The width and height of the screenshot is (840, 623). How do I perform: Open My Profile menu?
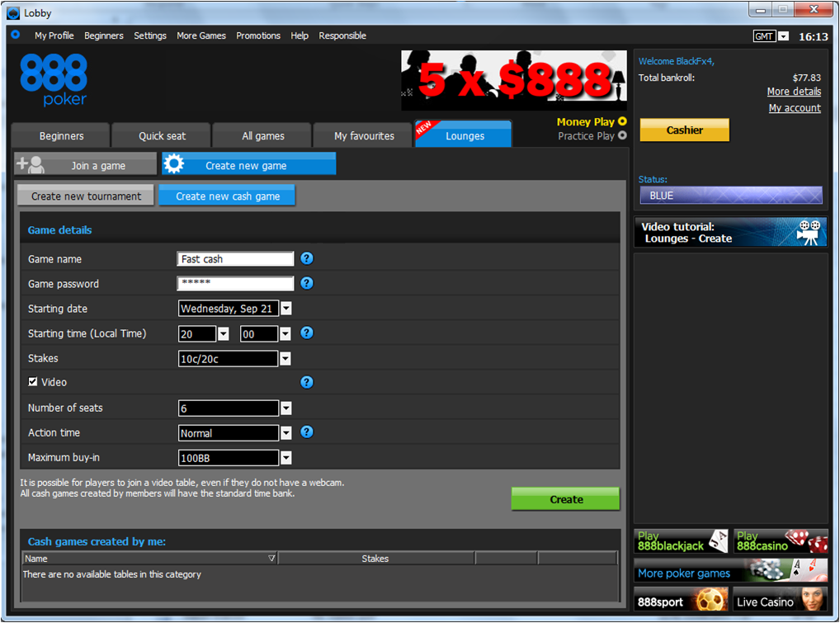(x=54, y=35)
